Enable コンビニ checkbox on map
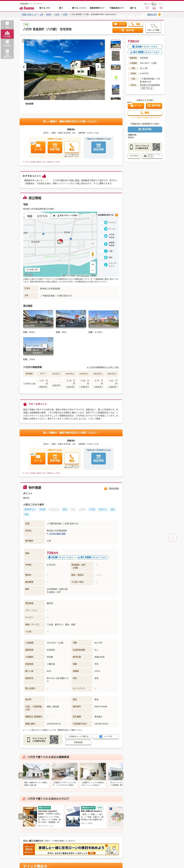This screenshot has width=184, height=868. coord(101,222)
